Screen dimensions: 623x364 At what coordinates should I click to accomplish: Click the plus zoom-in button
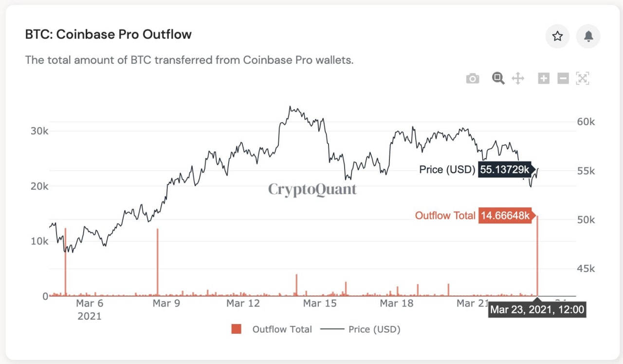click(544, 78)
